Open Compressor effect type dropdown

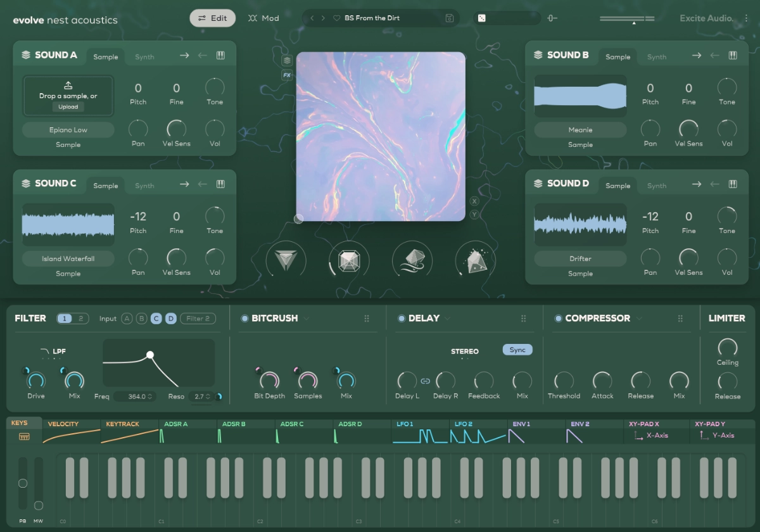point(639,319)
